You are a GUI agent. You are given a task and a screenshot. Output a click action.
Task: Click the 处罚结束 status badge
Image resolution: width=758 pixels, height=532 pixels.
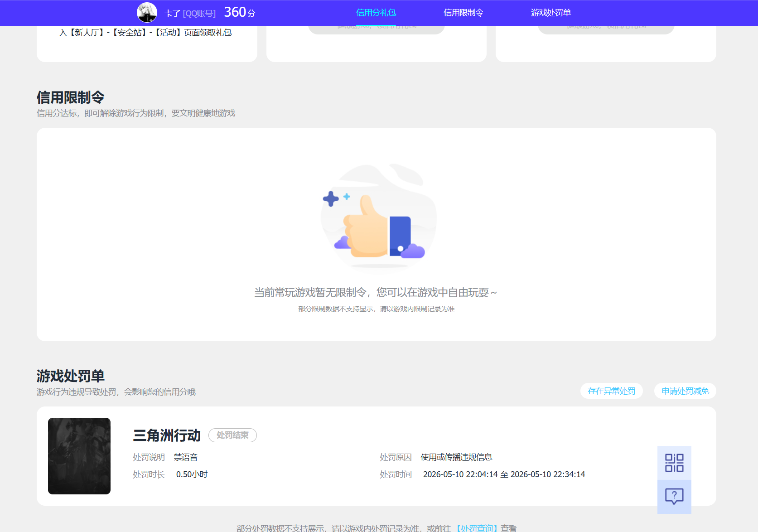coord(232,435)
